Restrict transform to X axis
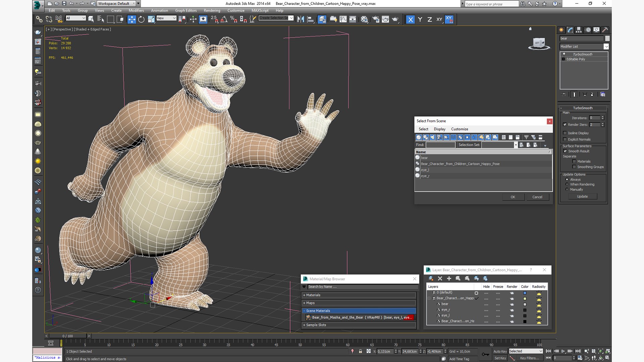The image size is (644, 362). (410, 19)
